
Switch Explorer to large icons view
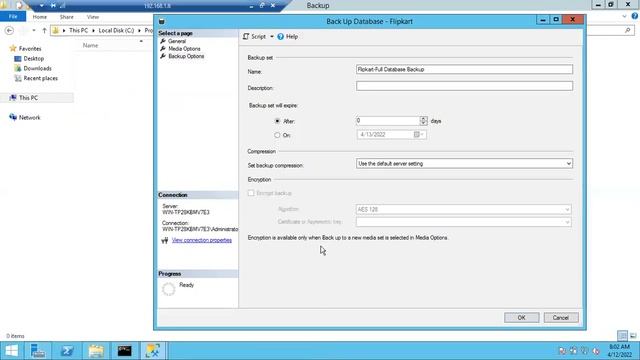click(x=633, y=336)
